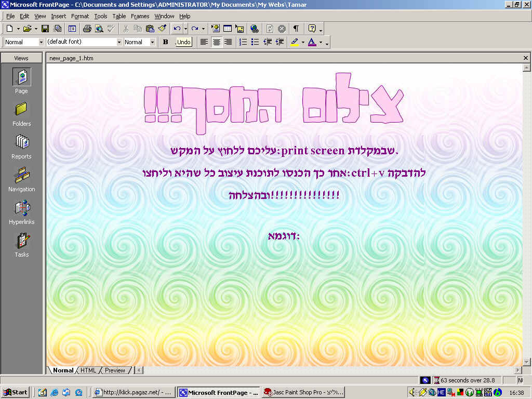This screenshot has height=399, width=532.
Task: Open the (default font) dropdown list
Action: pyautogui.click(x=119, y=42)
